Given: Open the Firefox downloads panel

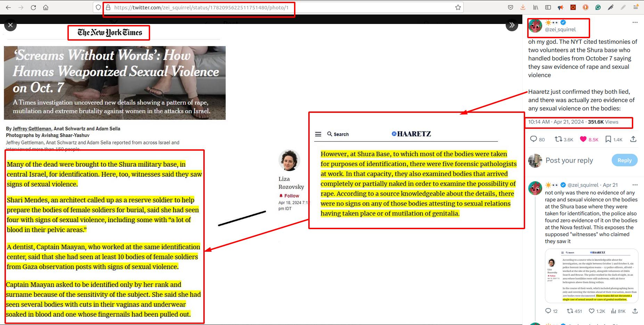Looking at the screenshot, I should click(x=523, y=7).
